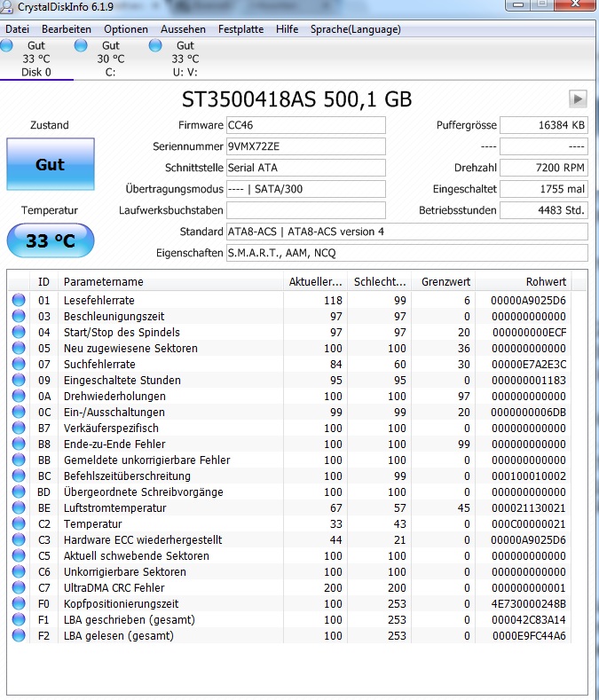599x700 pixels.
Task: Click the status icon for UltraDMA CRC Fehler
Action: click(19, 587)
